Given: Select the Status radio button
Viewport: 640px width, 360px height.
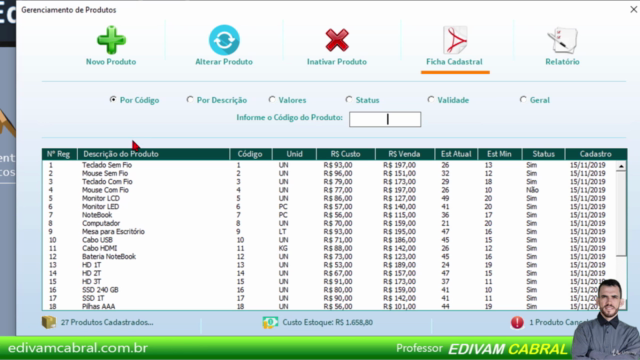Looking at the screenshot, I should [x=349, y=100].
